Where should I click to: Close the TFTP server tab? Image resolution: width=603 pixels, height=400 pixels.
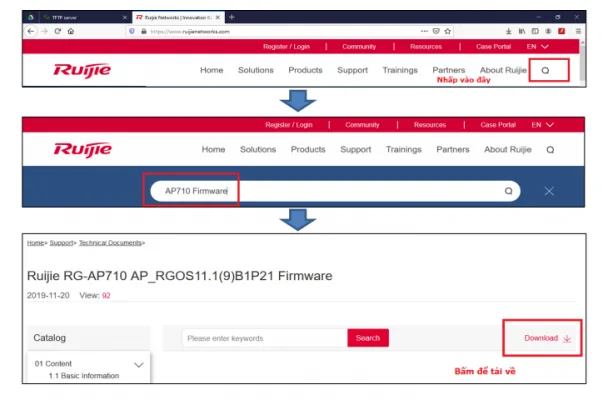coord(125,17)
